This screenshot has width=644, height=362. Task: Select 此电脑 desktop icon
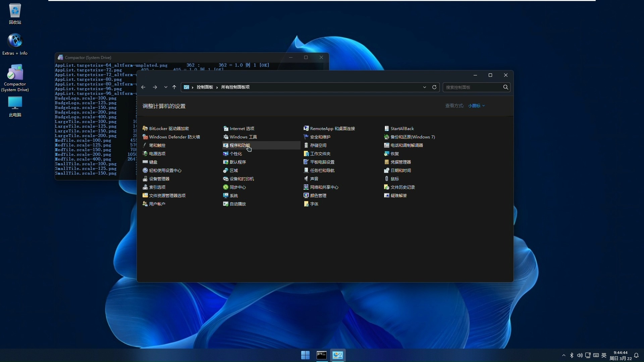[15, 107]
